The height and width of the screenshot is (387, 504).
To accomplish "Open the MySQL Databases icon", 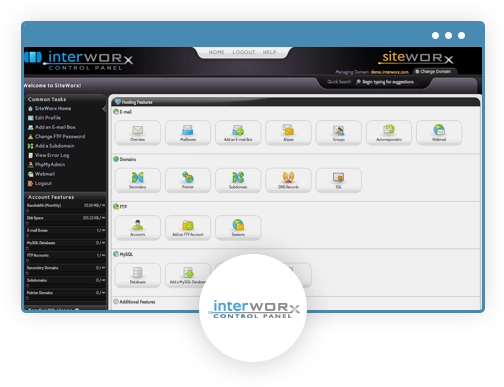I will pyautogui.click(x=138, y=275).
